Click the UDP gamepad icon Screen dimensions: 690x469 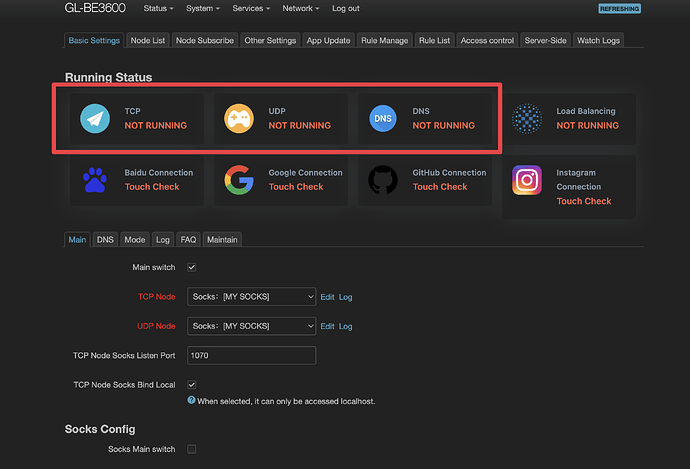click(239, 118)
